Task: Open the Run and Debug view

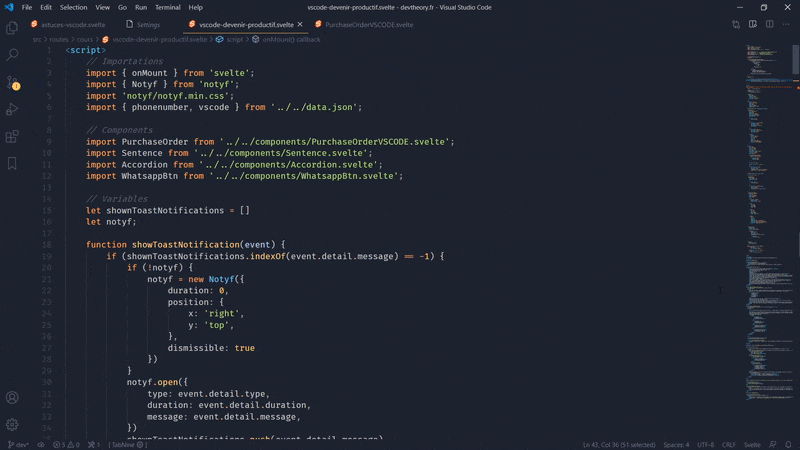Action: pyautogui.click(x=12, y=109)
